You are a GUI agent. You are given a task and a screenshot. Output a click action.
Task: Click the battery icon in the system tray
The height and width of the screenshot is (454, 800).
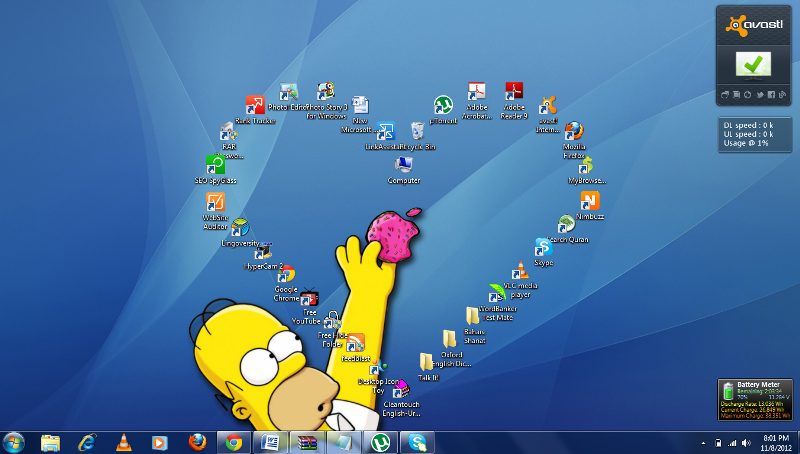[718, 443]
